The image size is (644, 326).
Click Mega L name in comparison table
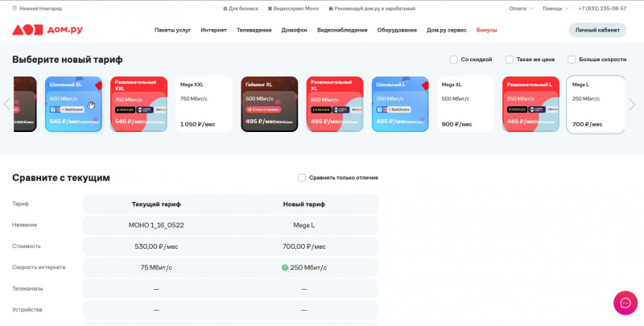[304, 225]
